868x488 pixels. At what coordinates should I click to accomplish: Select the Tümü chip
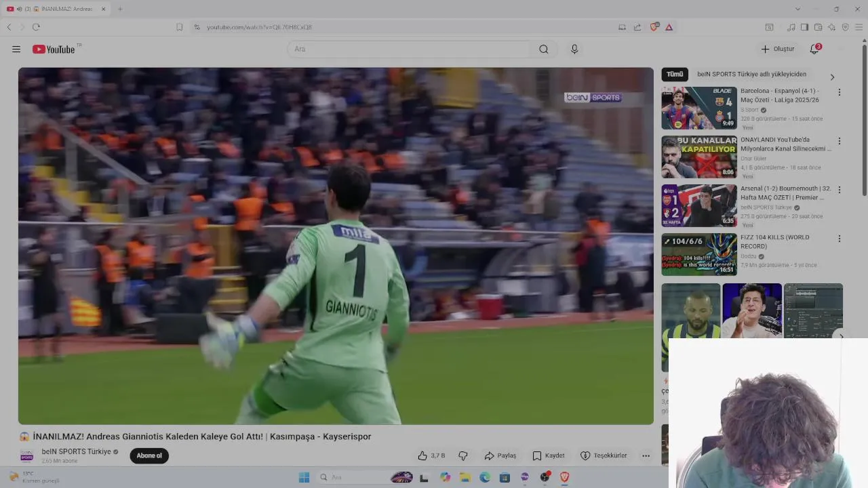click(x=675, y=75)
